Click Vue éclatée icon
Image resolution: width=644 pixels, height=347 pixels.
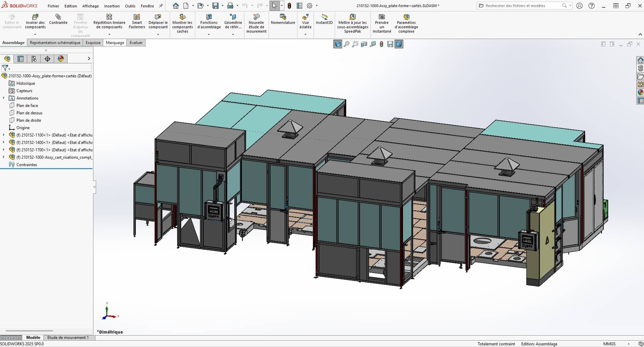pos(306,17)
